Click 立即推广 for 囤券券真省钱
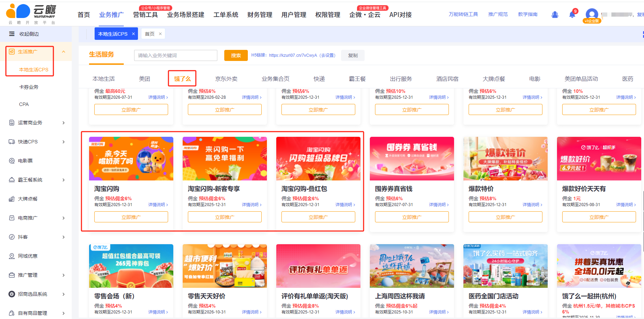644x319 pixels. tap(412, 217)
